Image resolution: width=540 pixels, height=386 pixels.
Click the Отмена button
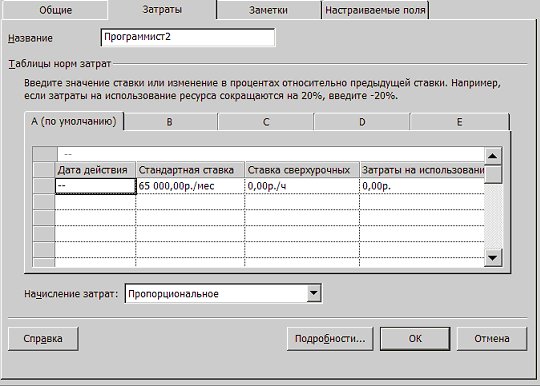click(492, 339)
